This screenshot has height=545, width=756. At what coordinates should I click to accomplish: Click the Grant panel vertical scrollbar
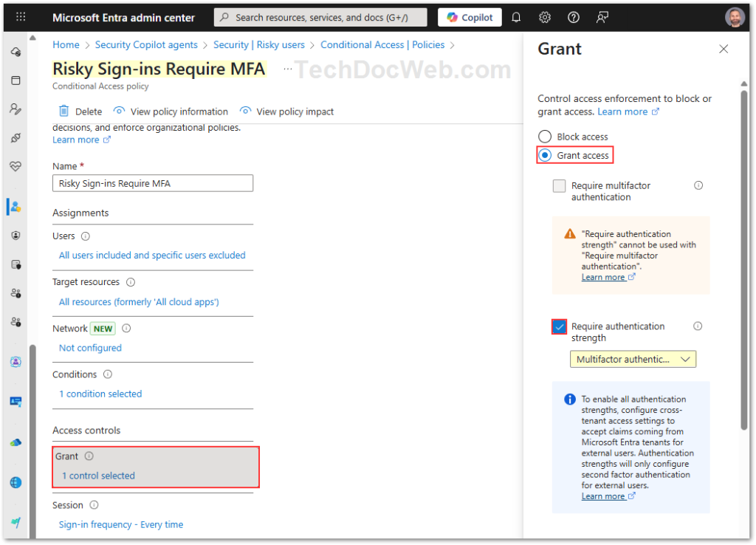tap(744, 258)
